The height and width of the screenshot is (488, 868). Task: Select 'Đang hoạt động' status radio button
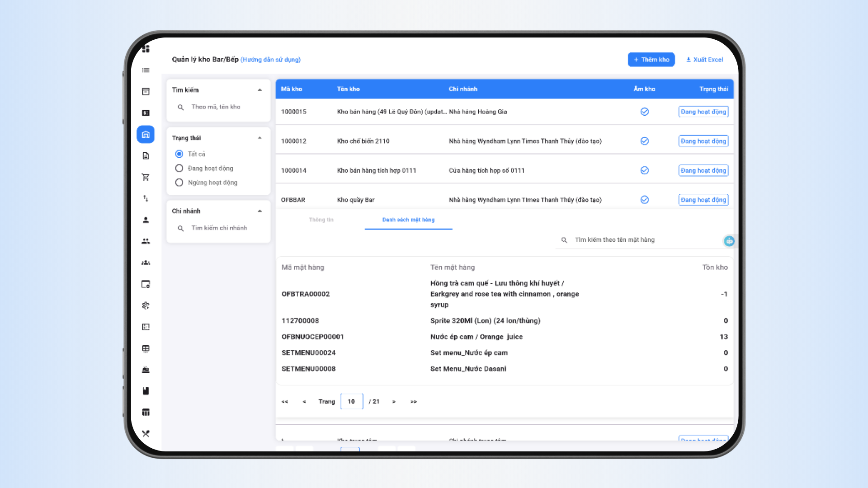coord(179,169)
